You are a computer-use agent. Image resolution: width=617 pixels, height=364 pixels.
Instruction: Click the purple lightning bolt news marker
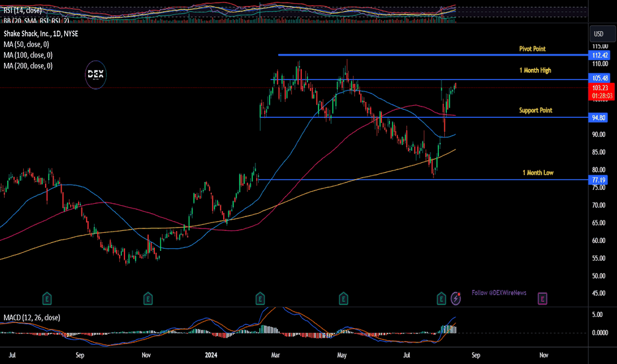tap(455, 298)
